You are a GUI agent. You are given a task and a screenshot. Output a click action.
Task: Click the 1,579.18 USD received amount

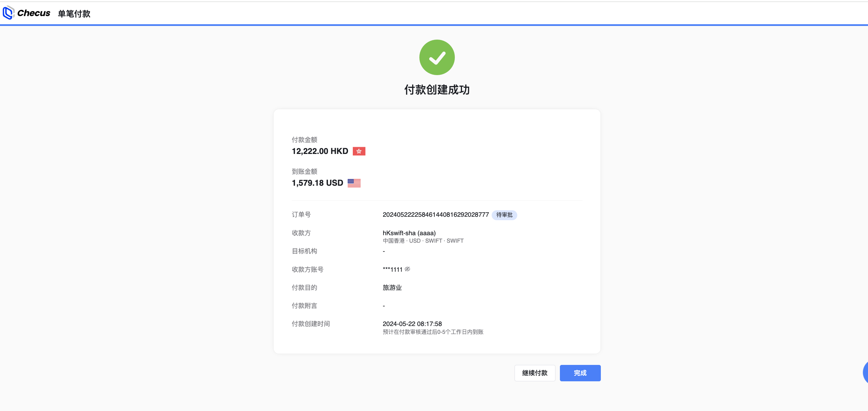coord(317,183)
